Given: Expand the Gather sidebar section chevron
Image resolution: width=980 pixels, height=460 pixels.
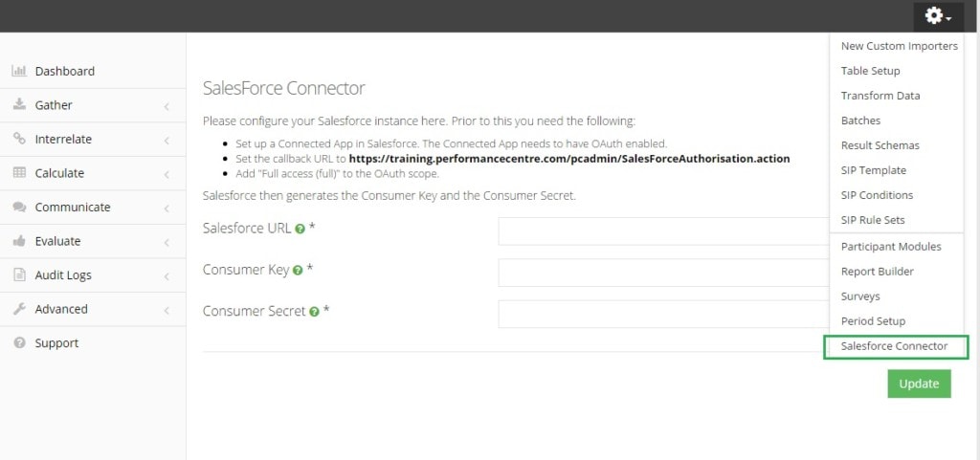Looking at the screenshot, I should (167, 107).
